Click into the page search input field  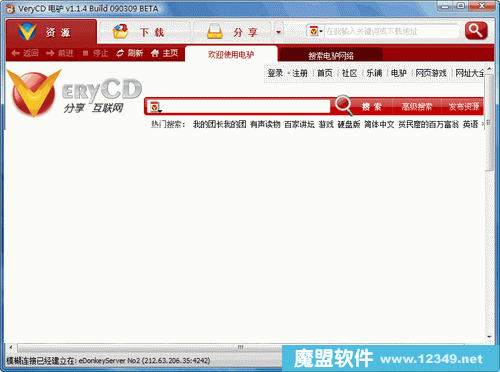click(246, 107)
